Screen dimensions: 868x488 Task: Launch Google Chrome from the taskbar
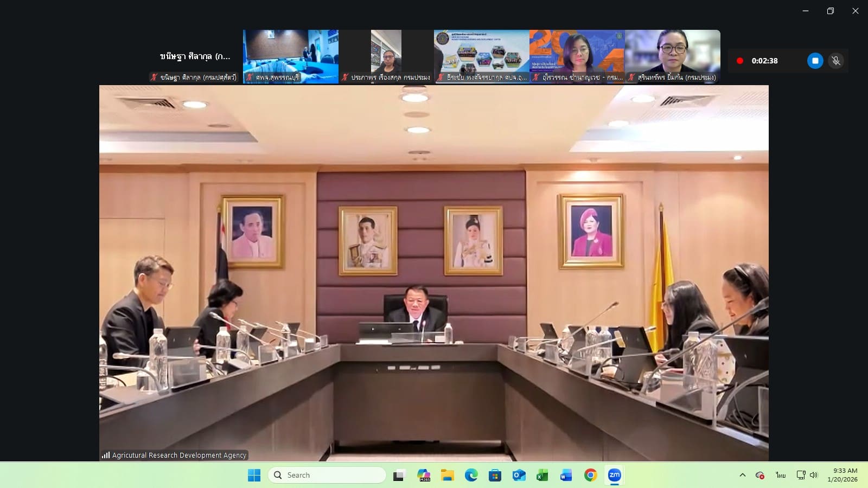pos(590,476)
